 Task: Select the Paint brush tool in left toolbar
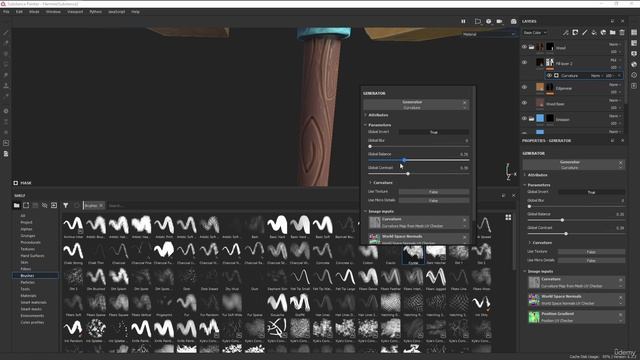click(x=6, y=33)
